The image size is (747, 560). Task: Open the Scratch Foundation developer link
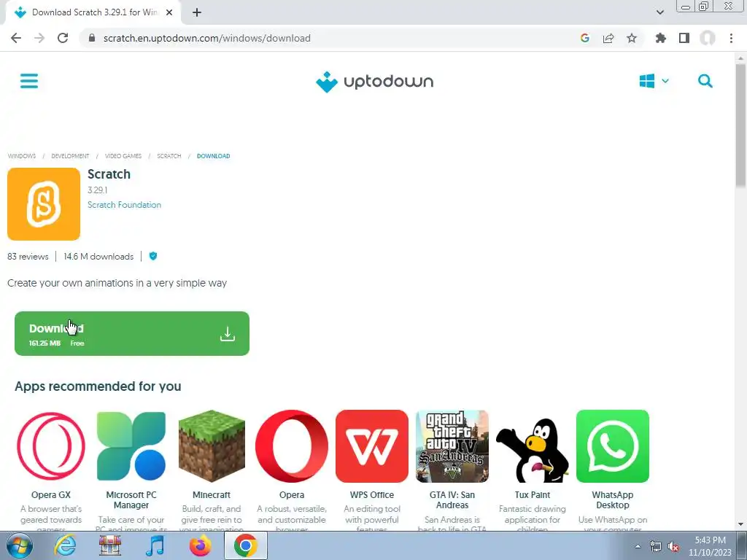[x=124, y=205]
